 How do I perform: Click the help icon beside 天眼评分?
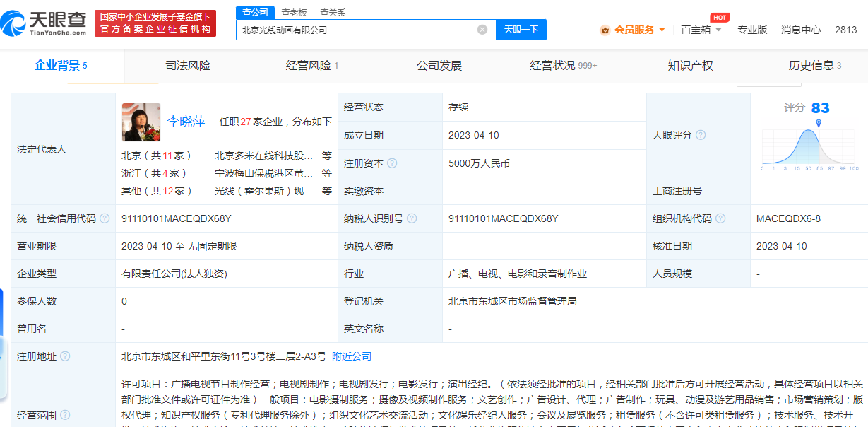pos(700,135)
